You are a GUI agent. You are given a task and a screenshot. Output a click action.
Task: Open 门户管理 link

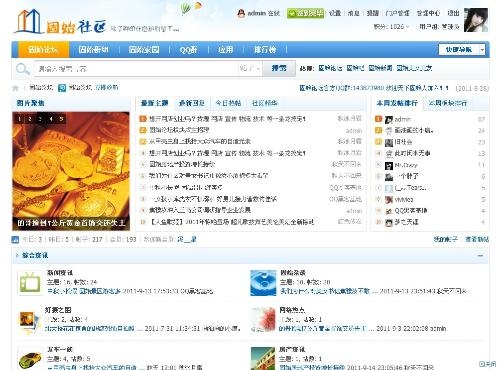(397, 13)
